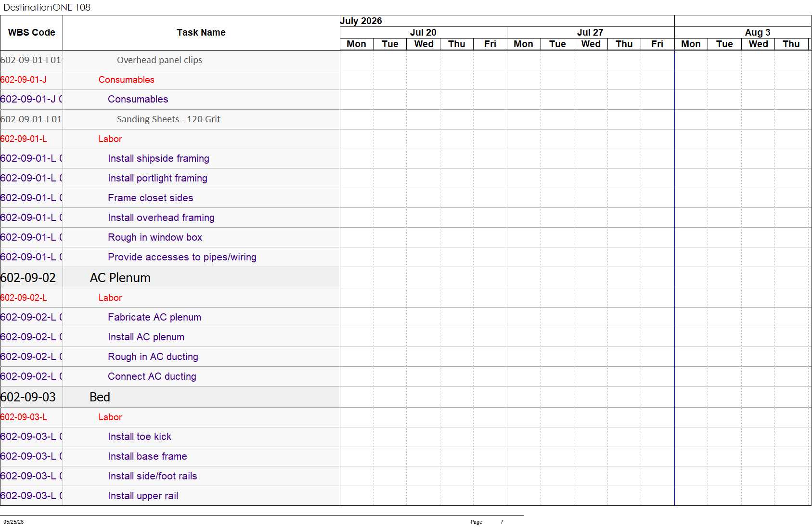Click the DestinationONE 108 project title
This screenshot has height=528, width=812.
pyautogui.click(x=47, y=7)
